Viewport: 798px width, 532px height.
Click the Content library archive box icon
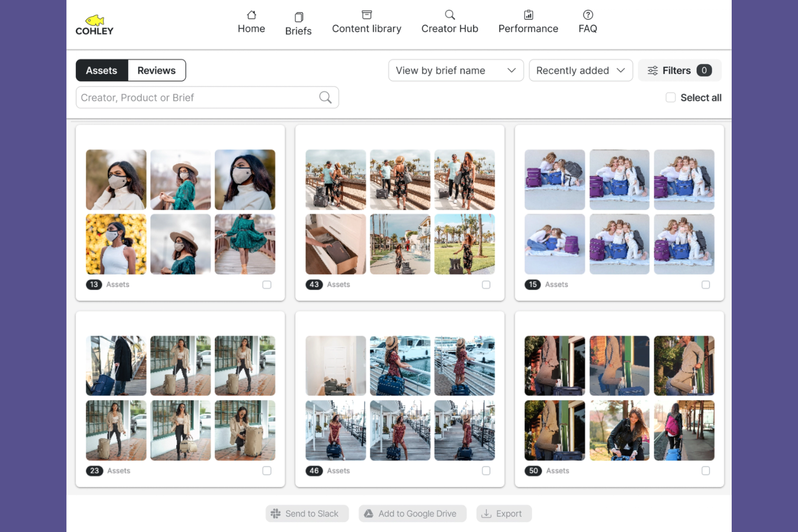click(367, 15)
